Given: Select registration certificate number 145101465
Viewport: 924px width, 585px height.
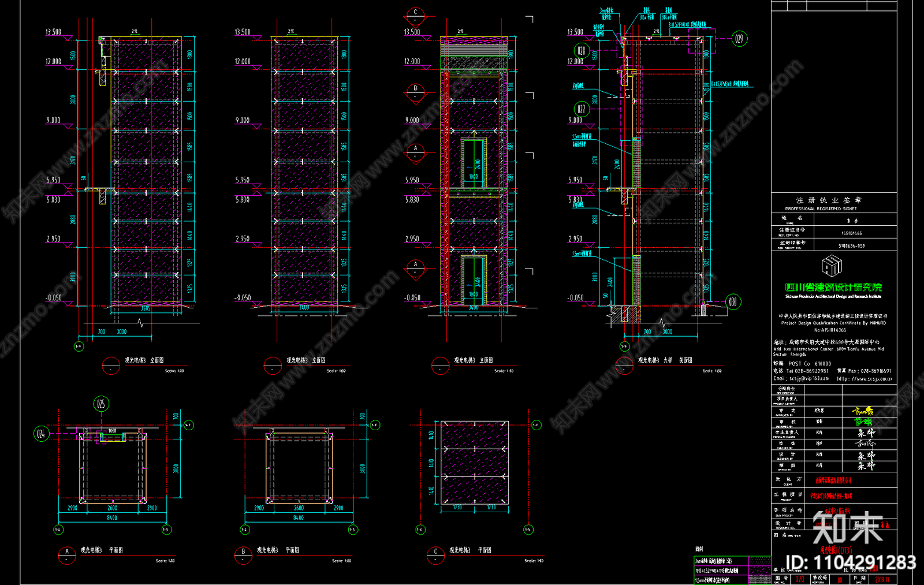Looking at the screenshot, I should click(852, 233).
